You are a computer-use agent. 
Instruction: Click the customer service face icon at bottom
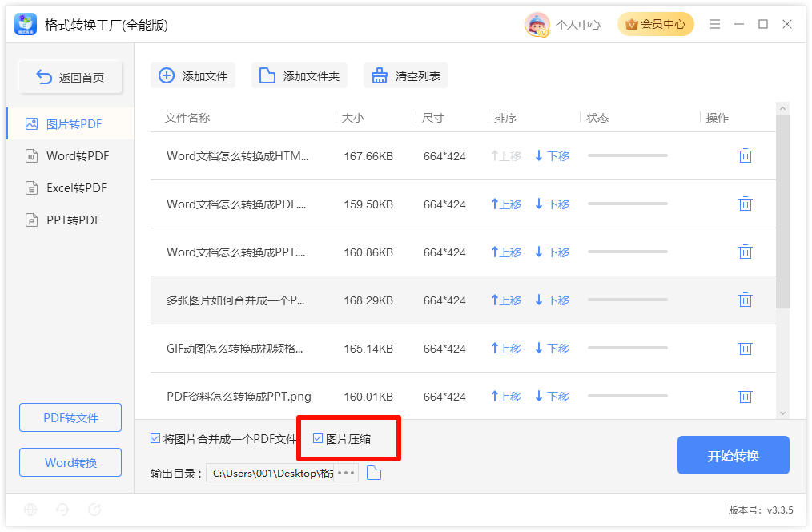click(62, 510)
